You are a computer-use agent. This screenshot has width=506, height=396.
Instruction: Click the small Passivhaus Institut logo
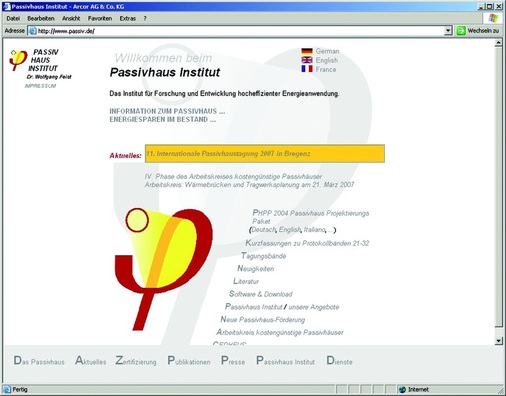(x=18, y=60)
